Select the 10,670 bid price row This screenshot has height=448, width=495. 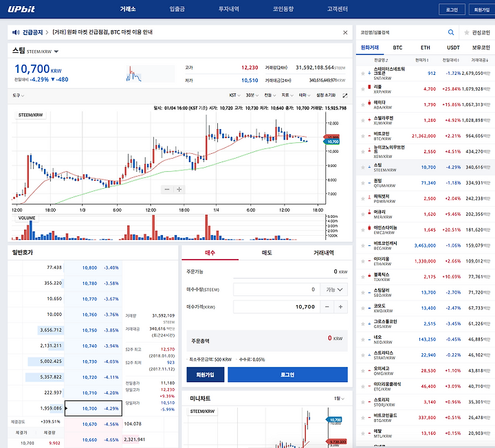[x=93, y=425]
